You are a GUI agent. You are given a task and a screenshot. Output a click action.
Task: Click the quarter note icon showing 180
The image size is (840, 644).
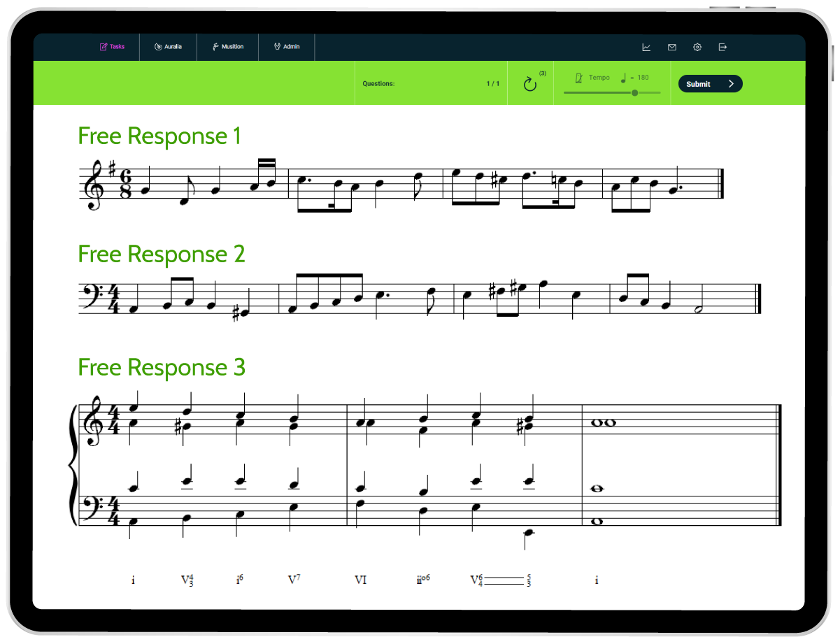pyautogui.click(x=625, y=78)
